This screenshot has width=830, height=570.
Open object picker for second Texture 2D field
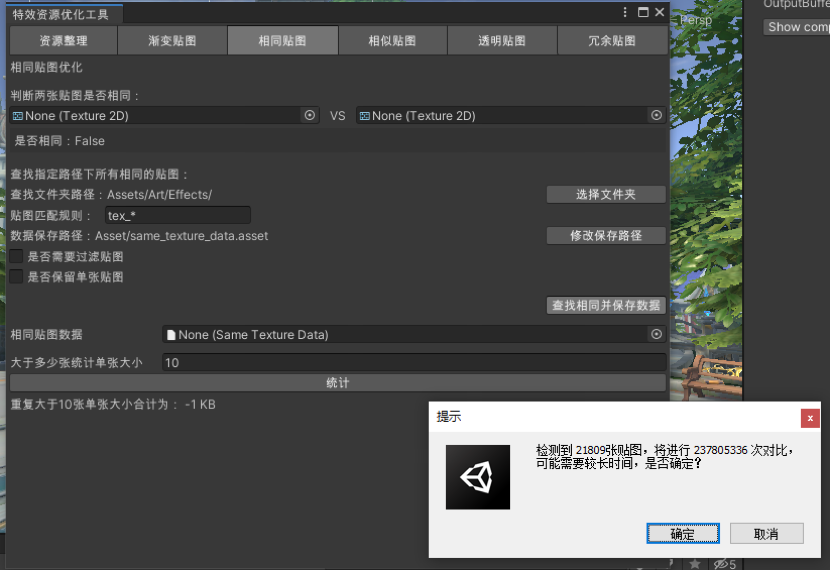[656, 115]
